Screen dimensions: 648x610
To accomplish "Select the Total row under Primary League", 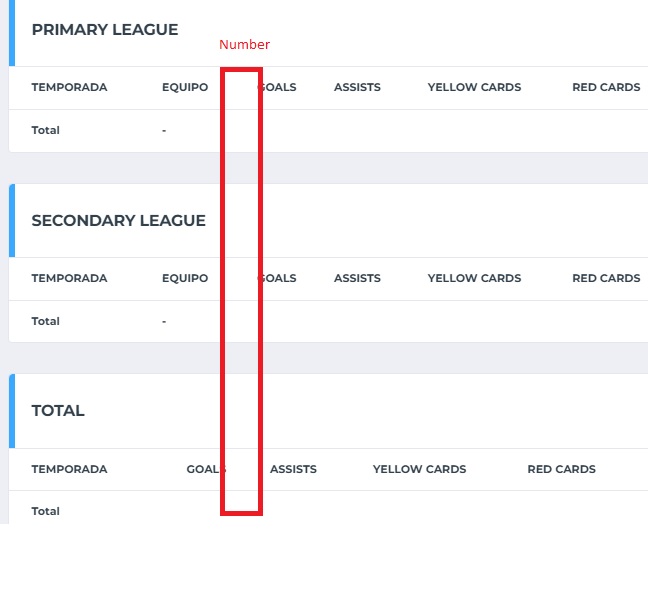I will (329, 131).
